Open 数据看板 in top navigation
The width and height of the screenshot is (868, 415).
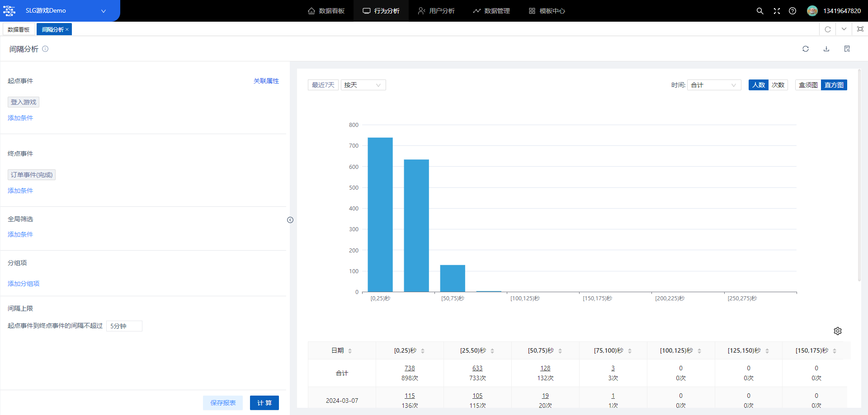click(x=326, y=11)
